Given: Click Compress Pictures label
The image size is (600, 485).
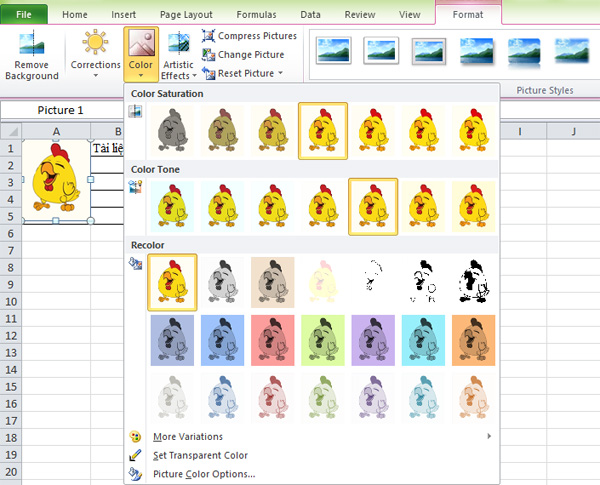Looking at the screenshot, I should 258,36.
